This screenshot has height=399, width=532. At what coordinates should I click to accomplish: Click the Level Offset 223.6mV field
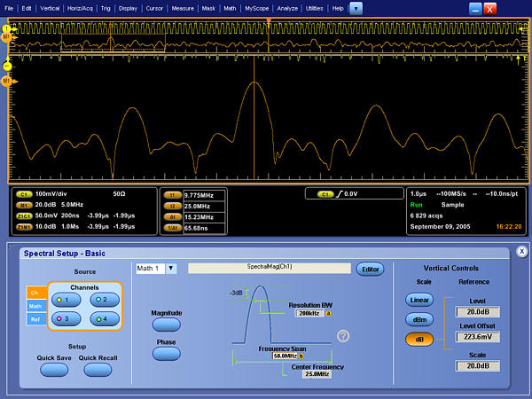pyautogui.click(x=478, y=337)
